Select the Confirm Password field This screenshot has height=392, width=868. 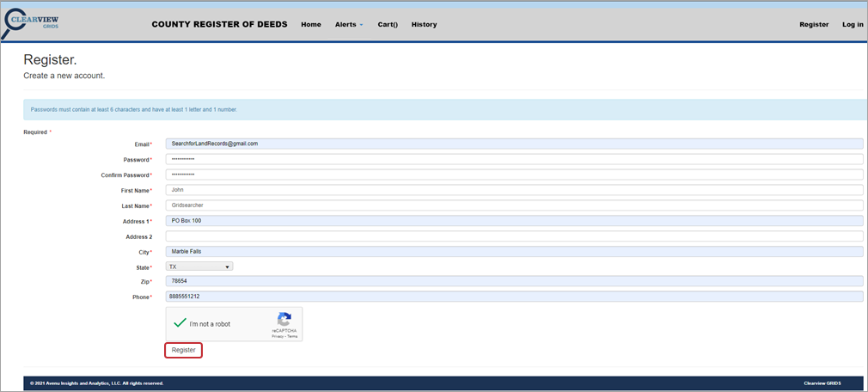click(x=513, y=175)
